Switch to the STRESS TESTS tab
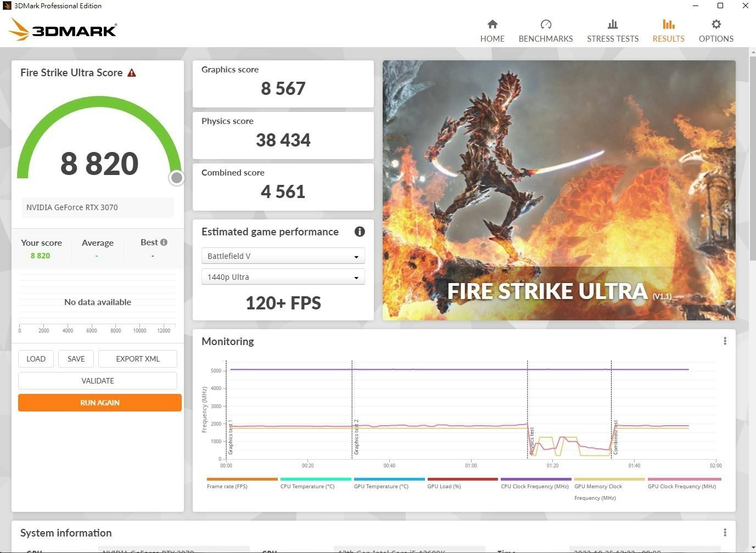This screenshot has width=756, height=553. 613,31
